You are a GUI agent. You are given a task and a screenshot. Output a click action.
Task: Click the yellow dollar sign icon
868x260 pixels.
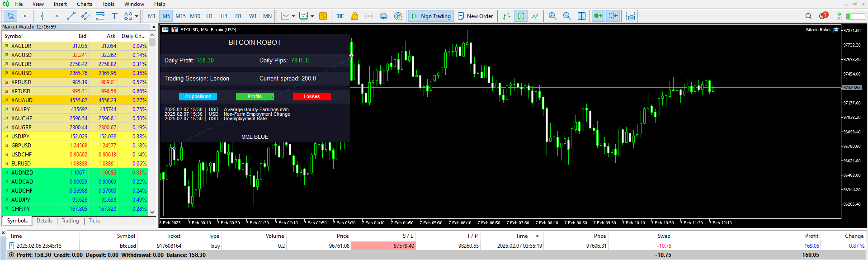click(x=323, y=16)
